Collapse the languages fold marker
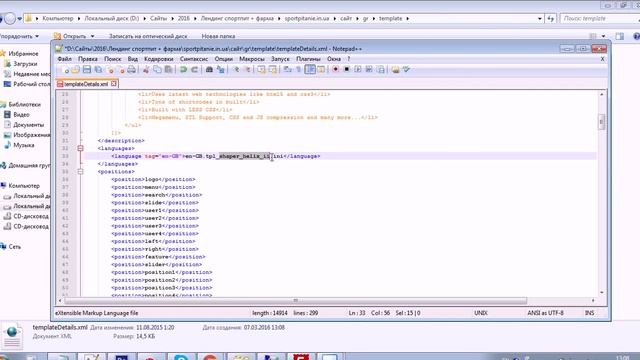The height and width of the screenshot is (360, 640). coord(80,148)
